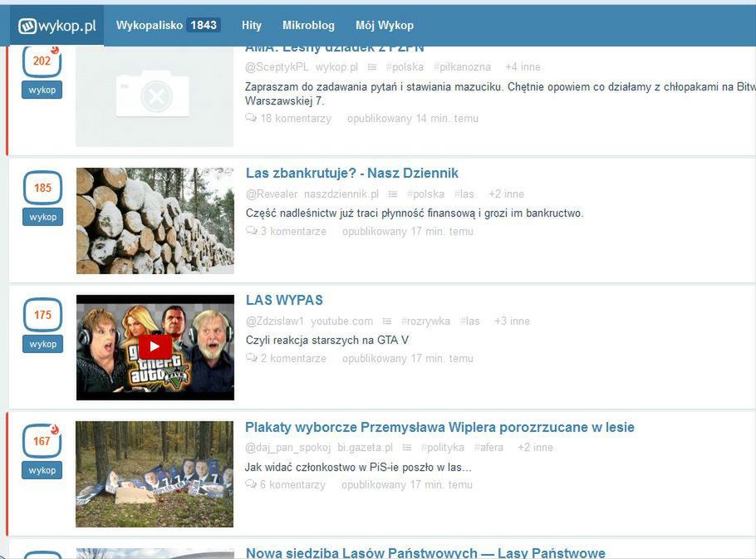
Task: Open the #polityka tag
Action: coord(442,448)
